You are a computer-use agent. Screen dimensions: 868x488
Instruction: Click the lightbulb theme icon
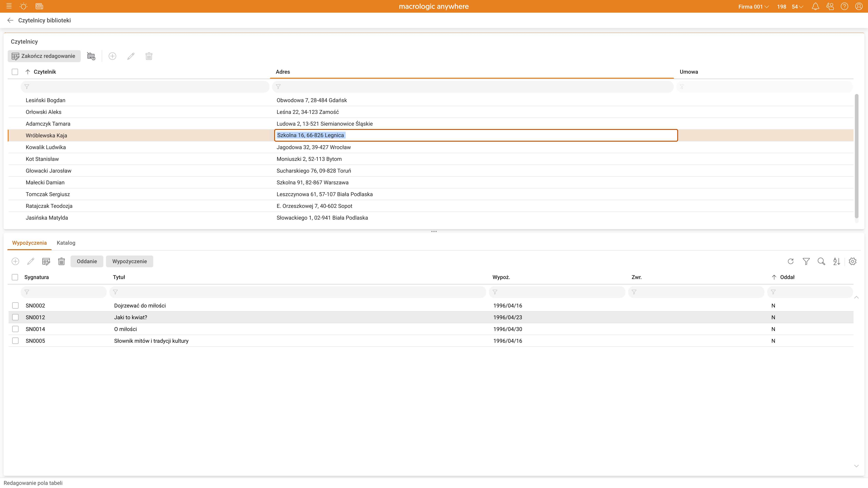24,6
